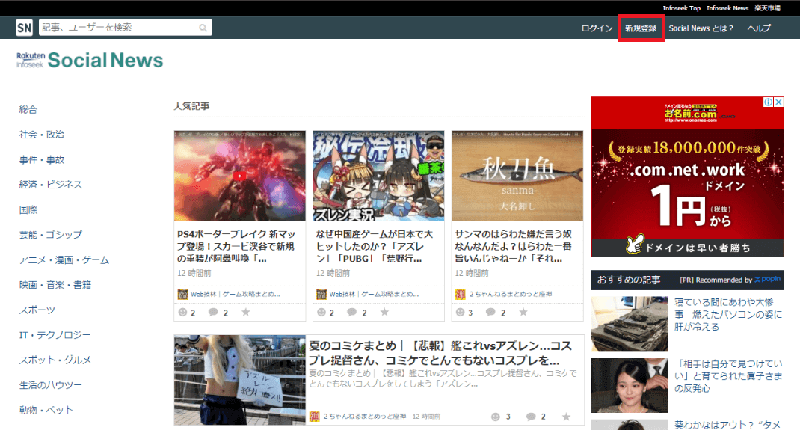Click the Rakuten Infoseek Social News logo
Screen dimensions: 800x430
click(90, 60)
